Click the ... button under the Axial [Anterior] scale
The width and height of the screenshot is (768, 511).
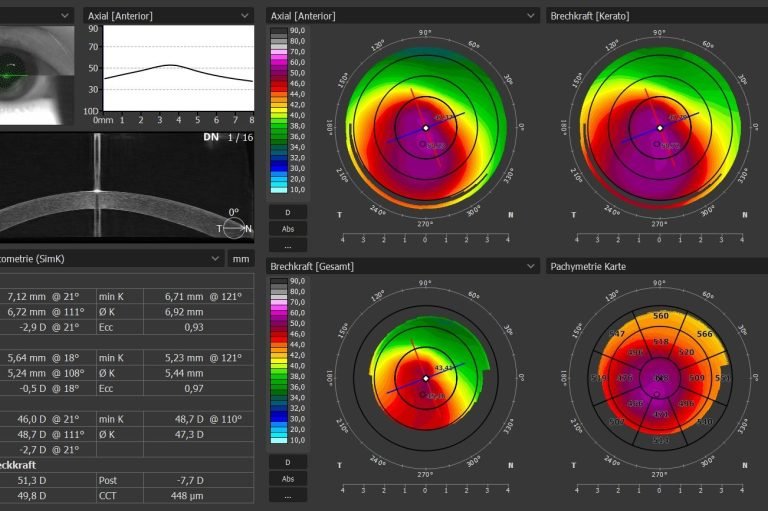point(288,245)
